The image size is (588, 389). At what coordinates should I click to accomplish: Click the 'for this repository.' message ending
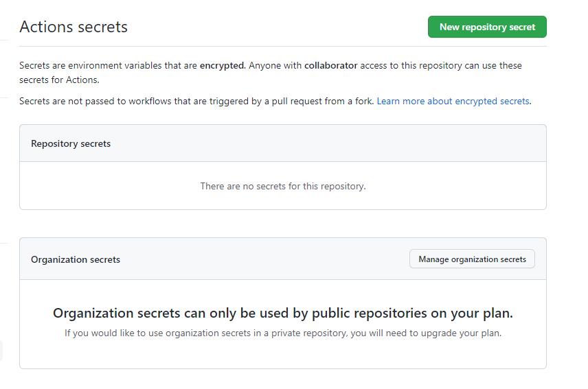click(325, 186)
